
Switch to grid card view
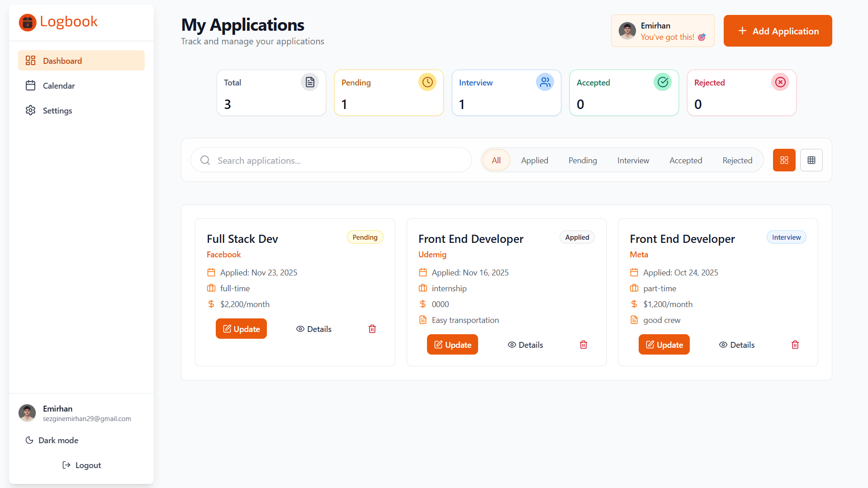click(784, 160)
